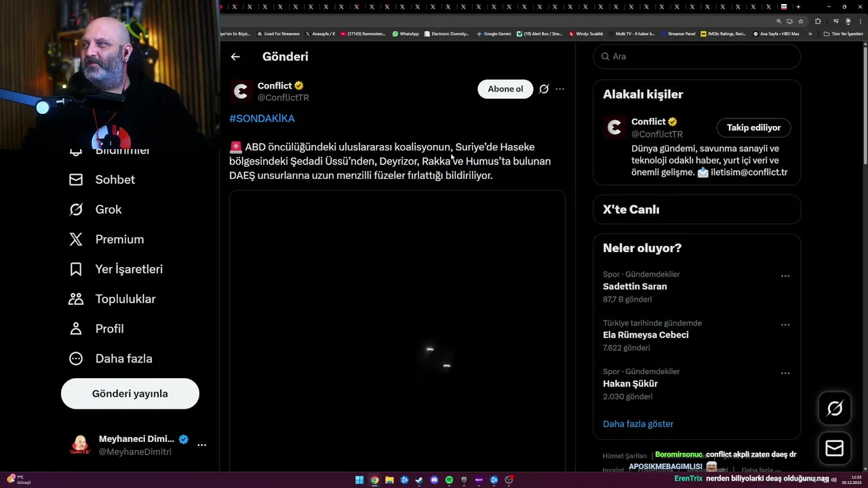The width and height of the screenshot is (868, 488).
Task: Open Chrome from the taskbar
Action: [374, 480]
